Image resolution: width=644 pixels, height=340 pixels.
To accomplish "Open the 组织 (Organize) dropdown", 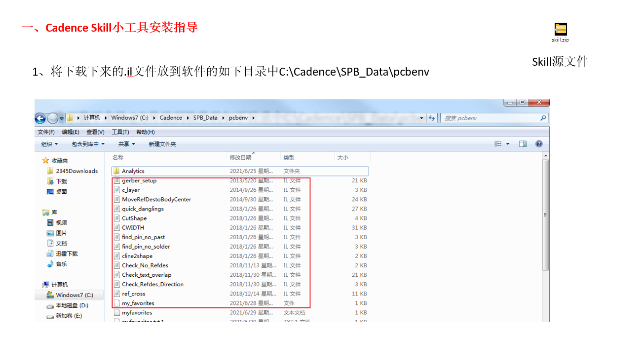I will click(x=49, y=143).
